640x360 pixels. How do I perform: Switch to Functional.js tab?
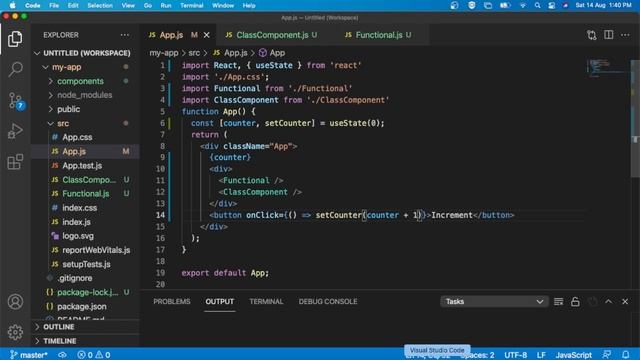click(x=378, y=35)
